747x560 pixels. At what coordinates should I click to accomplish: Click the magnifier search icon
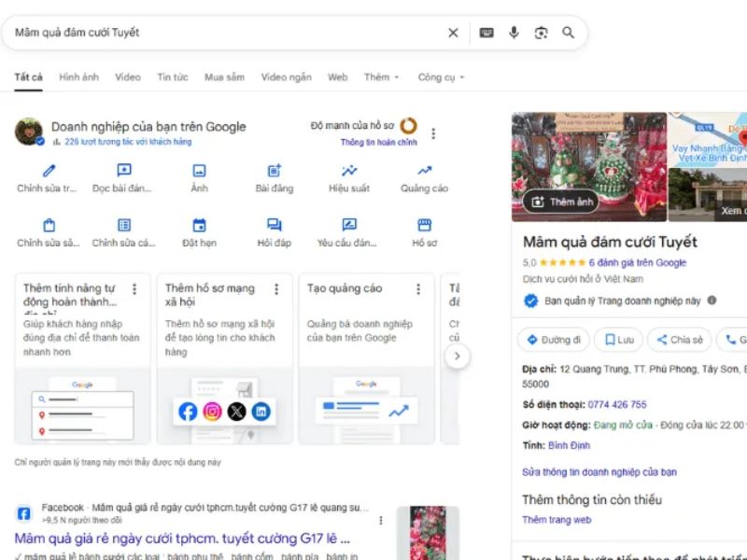point(568,33)
